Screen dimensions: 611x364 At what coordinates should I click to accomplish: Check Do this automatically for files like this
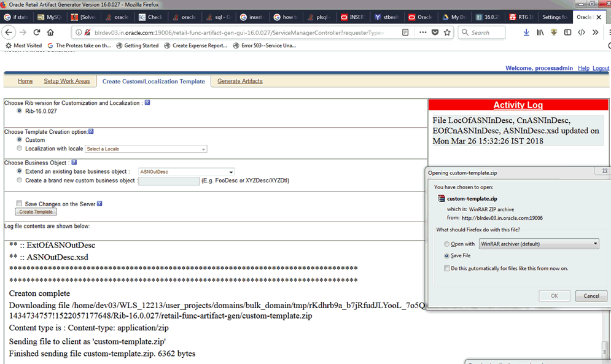coord(446,268)
